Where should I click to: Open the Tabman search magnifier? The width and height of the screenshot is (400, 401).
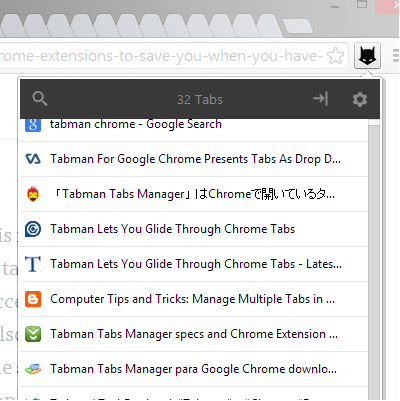coord(40,99)
